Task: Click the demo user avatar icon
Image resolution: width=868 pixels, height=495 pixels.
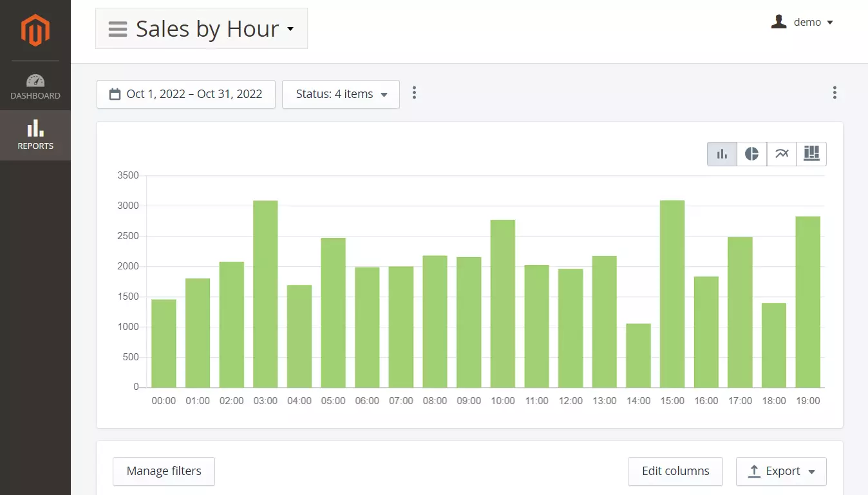Action: click(779, 23)
